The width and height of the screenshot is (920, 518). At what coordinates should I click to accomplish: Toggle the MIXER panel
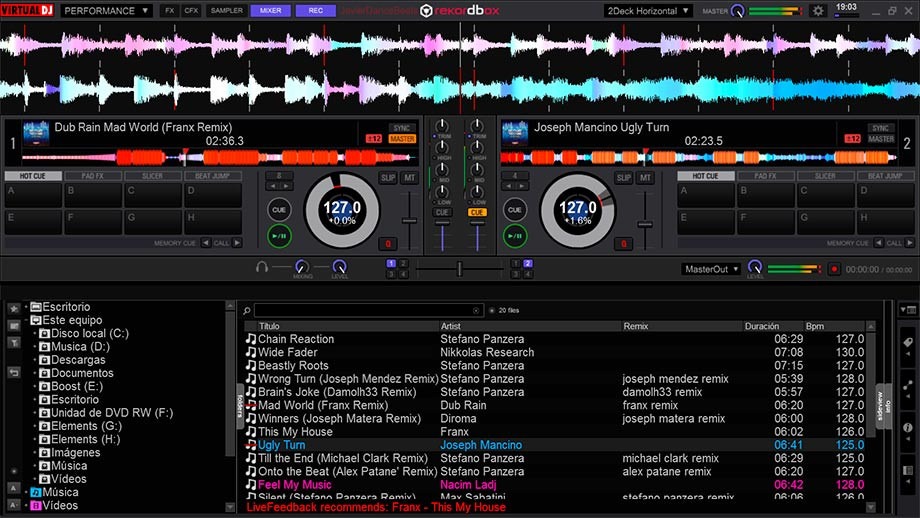point(270,11)
